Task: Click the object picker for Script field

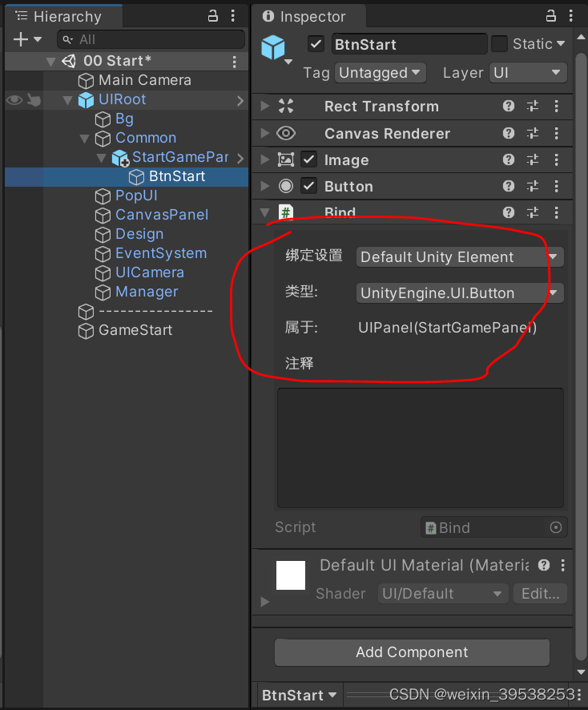Action: point(556,527)
